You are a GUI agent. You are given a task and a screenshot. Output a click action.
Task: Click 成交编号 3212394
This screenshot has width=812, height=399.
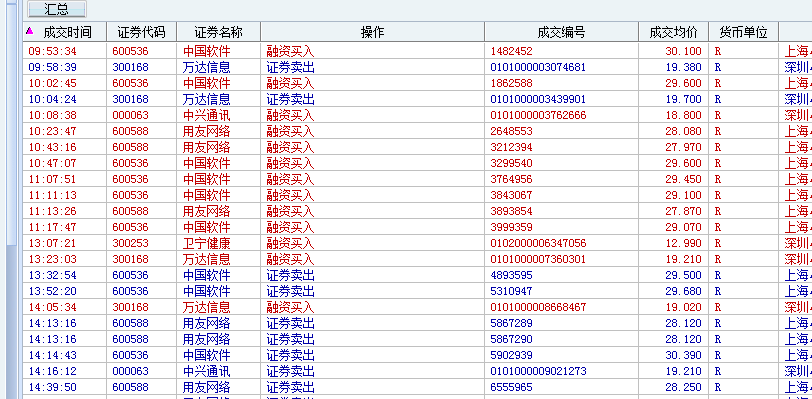click(x=511, y=147)
